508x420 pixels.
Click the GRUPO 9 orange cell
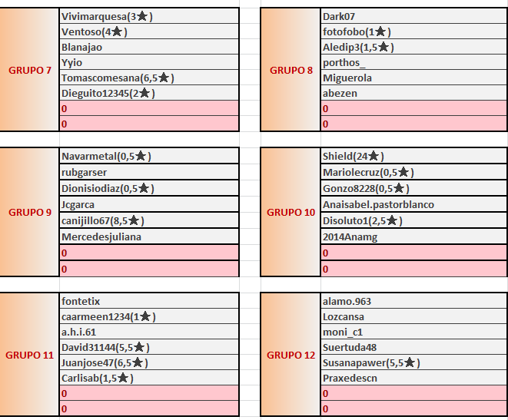click(30, 212)
